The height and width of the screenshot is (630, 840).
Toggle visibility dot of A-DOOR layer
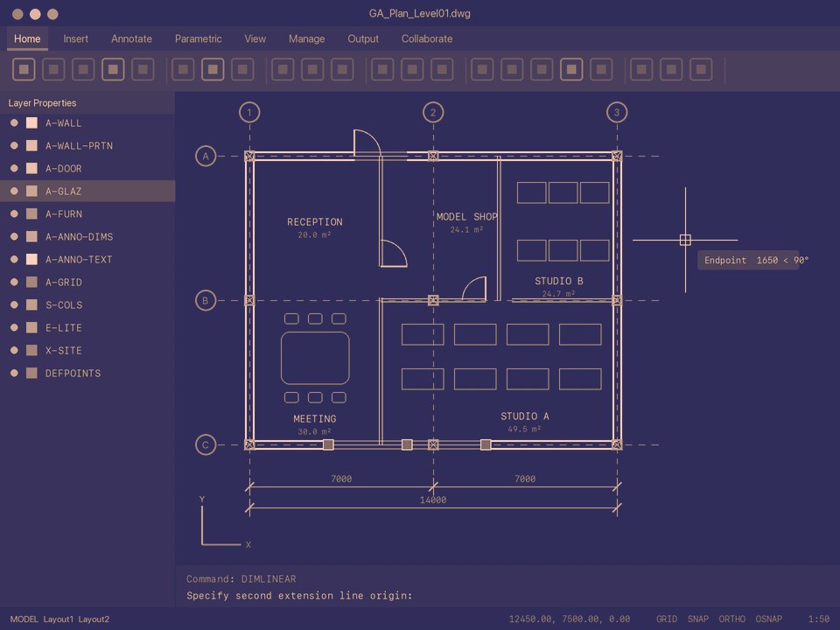pyautogui.click(x=15, y=168)
